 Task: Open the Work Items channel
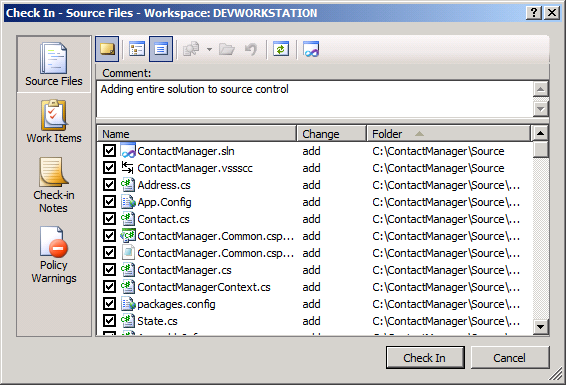[x=54, y=122]
